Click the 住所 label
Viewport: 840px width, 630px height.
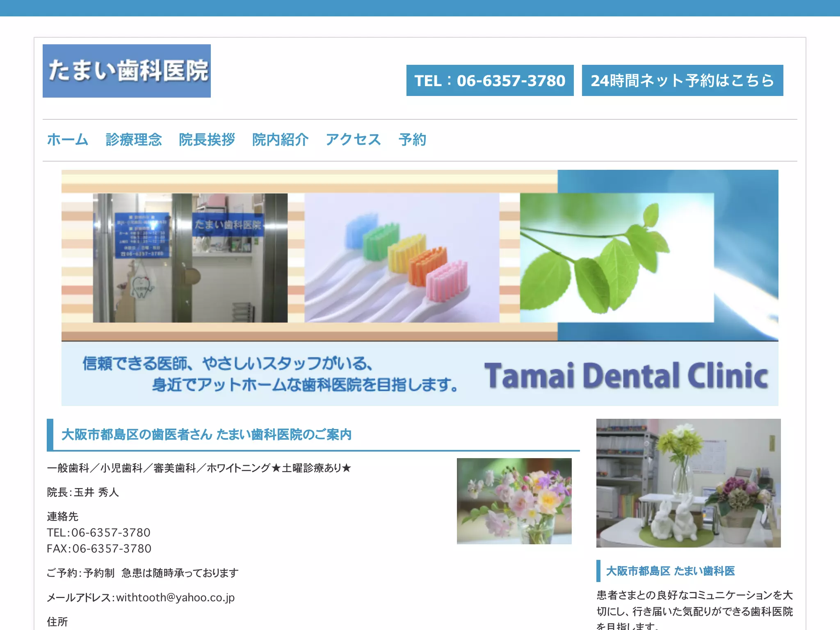tap(57, 621)
